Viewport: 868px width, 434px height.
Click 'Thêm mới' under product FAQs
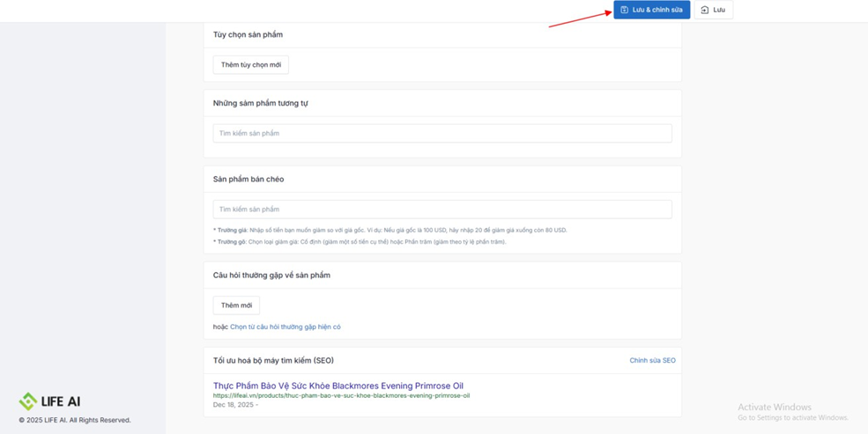[x=236, y=305]
